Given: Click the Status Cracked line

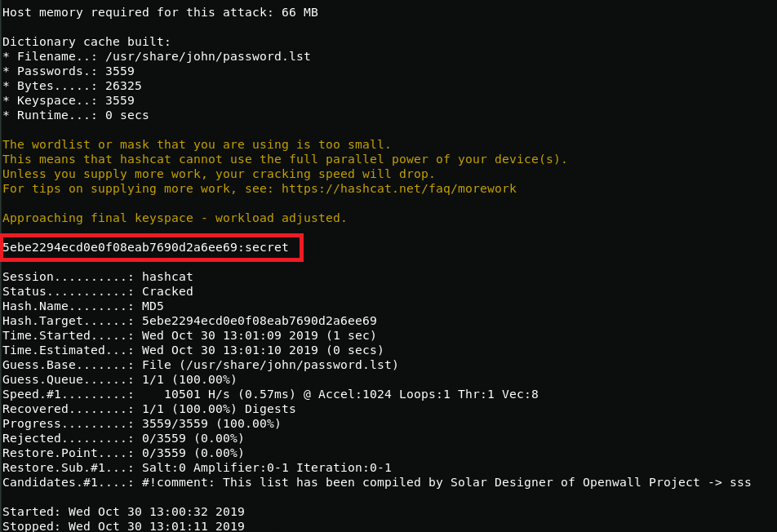Looking at the screenshot, I should click(98, 291).
